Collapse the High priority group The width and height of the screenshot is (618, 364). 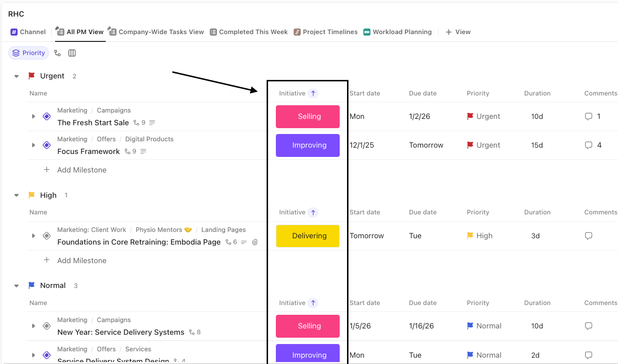pyautogui.click(x=17, y=195)
